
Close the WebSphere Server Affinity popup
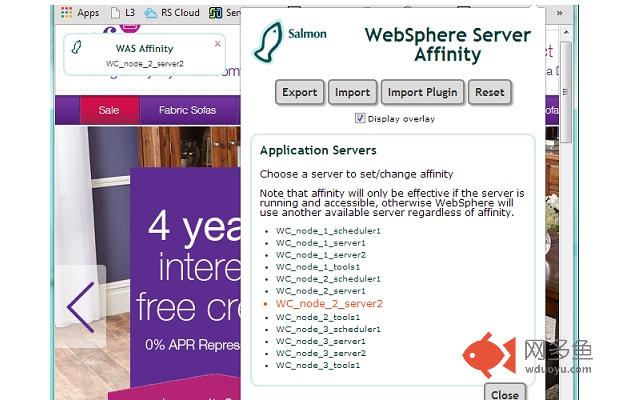[505, 393]
